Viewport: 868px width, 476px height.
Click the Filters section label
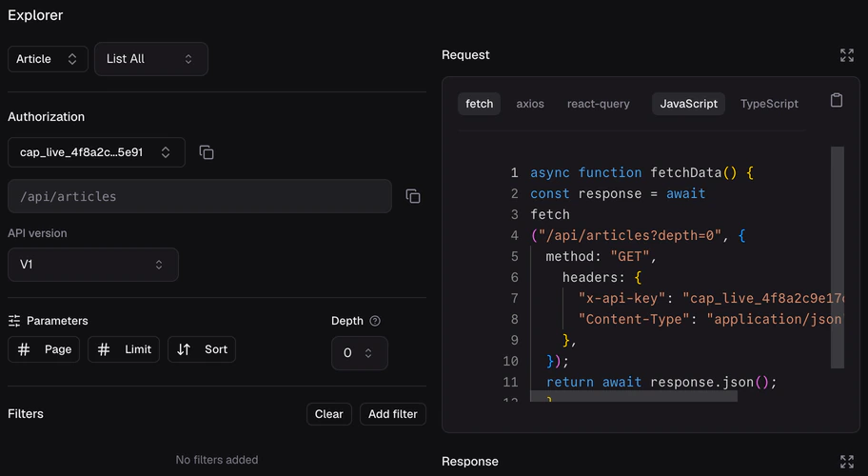click(26, 414)
